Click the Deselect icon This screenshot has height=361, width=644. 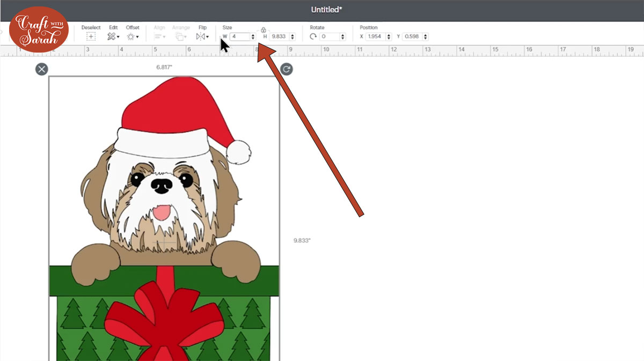click(91, 36)
